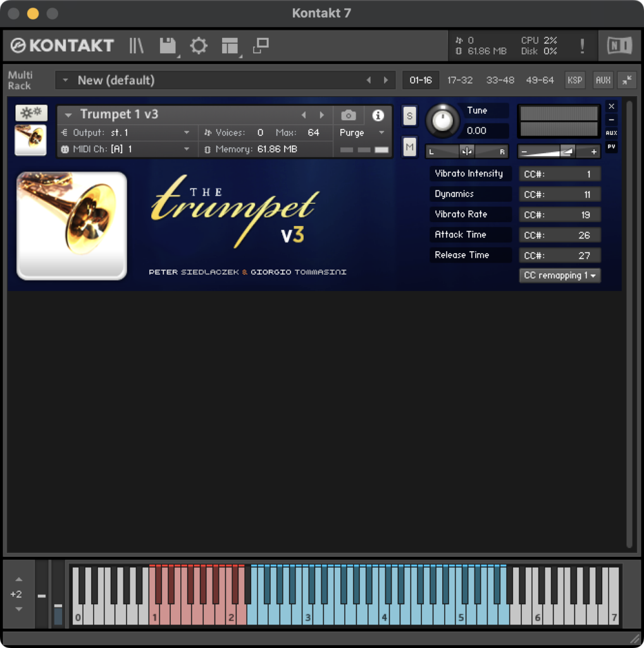The image size is (644, 648).
Task: Open the MIDI Ch dropdown
Action: (x=127, y=149)
